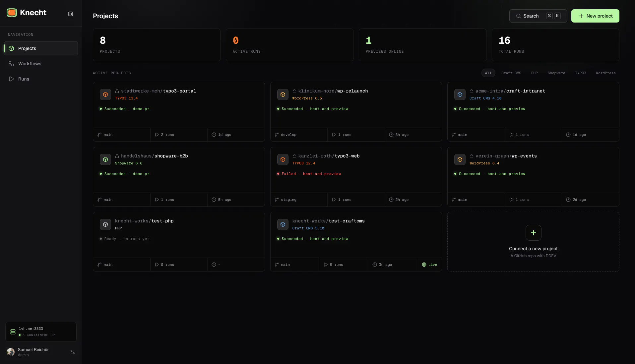
Task: Click the lock icon beside acme-intra
Action: (x=472, y=91)
